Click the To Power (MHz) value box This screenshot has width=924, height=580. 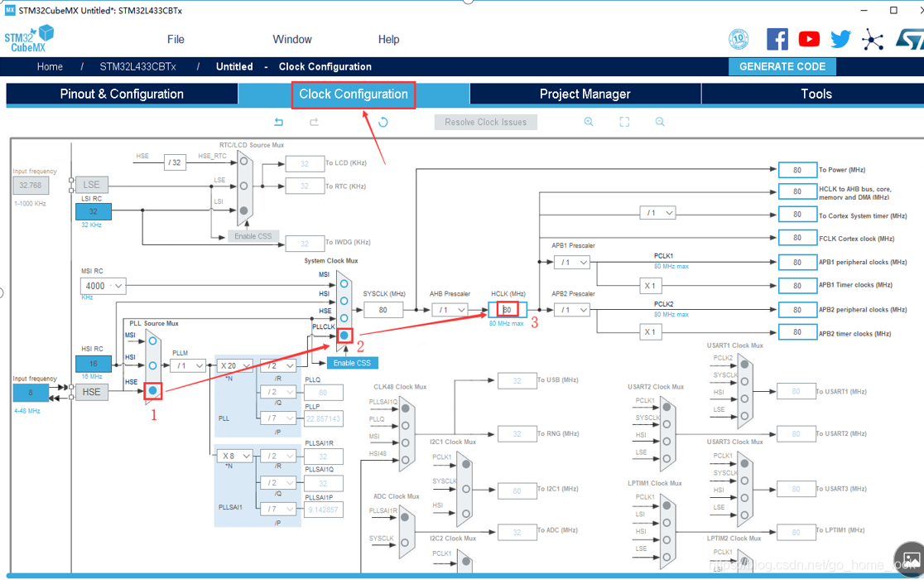pos(797,171)
